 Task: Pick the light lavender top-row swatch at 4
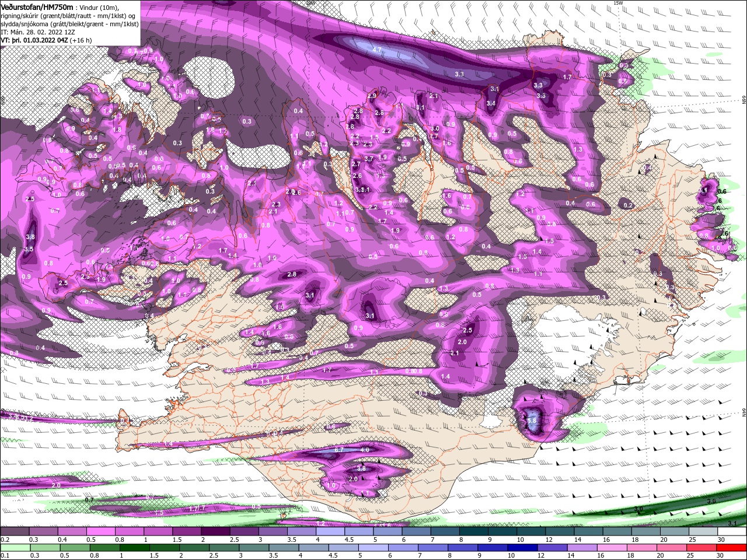(330, 532)
